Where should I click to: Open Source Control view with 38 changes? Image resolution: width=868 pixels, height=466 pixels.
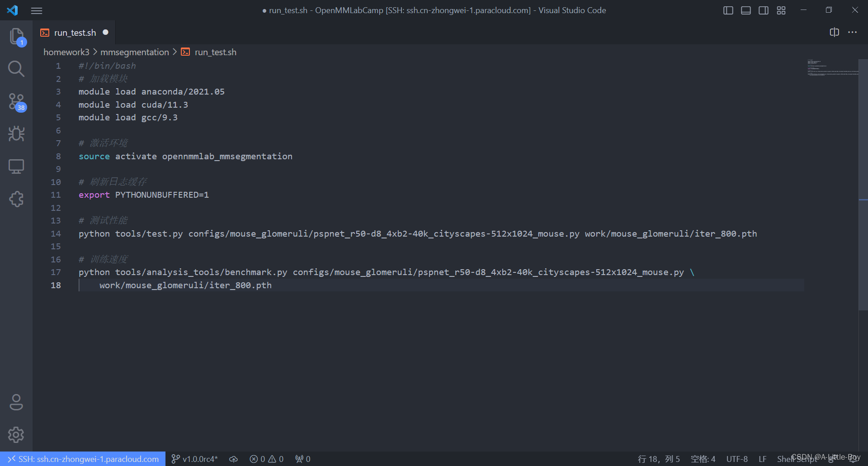tap(16, 102)
